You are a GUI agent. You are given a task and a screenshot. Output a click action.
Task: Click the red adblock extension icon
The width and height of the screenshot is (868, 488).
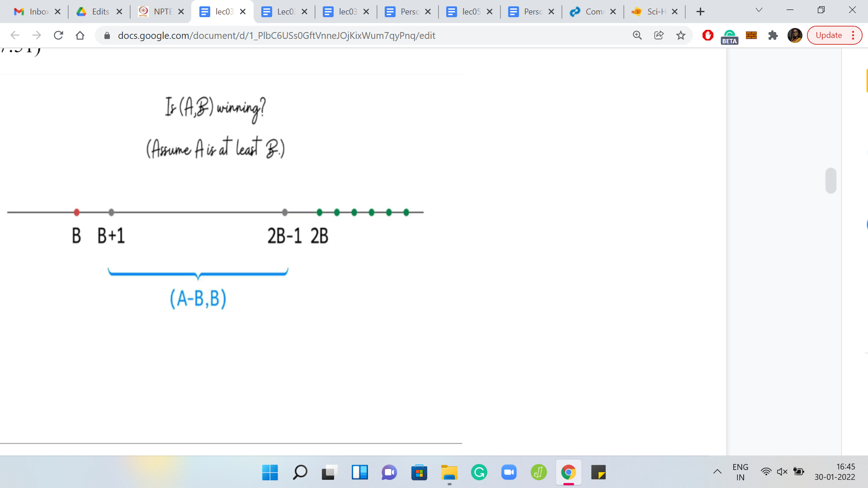click(708, 35)
